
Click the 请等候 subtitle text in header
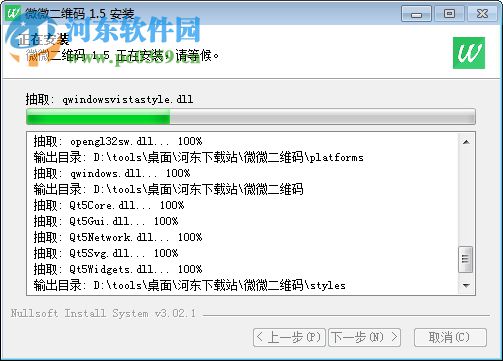click(197, 55)
